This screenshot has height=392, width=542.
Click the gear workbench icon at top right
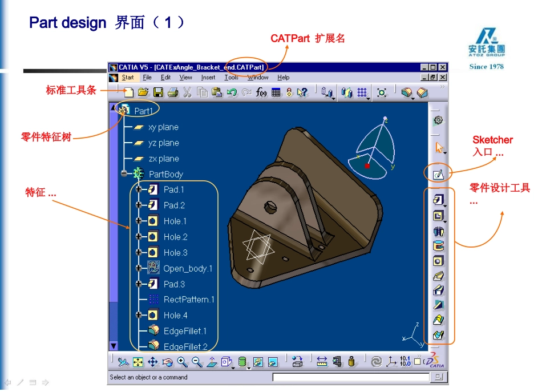tap(438, 120)
